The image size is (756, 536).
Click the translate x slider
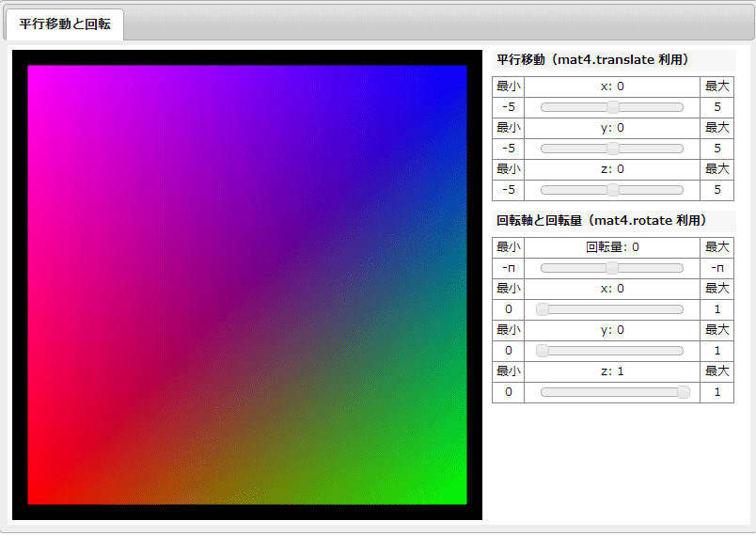coord(612,107)
